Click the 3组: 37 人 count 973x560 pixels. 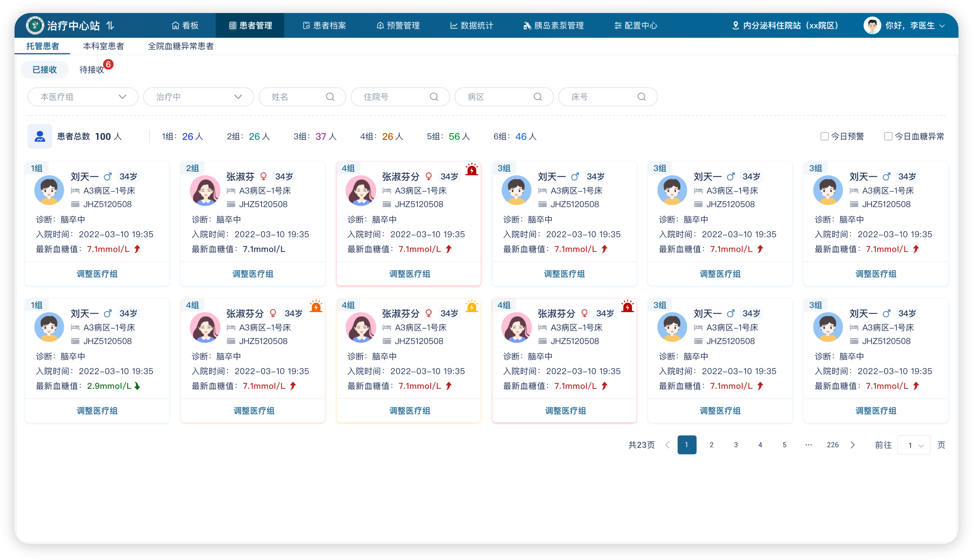coord(315,136)
